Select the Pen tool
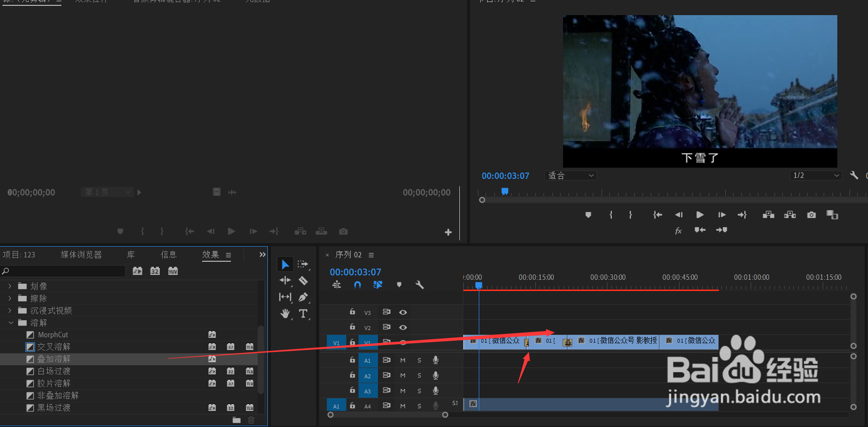 point(303,297)
